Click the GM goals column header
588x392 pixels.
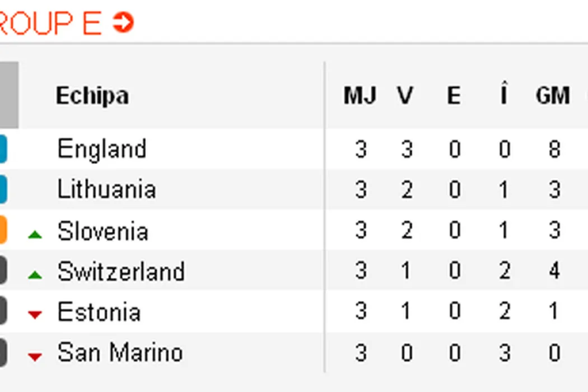coord(553,96)
